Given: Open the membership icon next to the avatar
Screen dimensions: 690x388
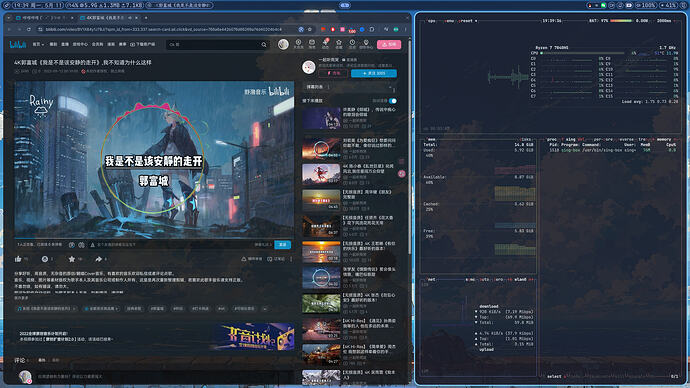Looking at the screenshot, I should pyautogui.click(x=298, y=44).
